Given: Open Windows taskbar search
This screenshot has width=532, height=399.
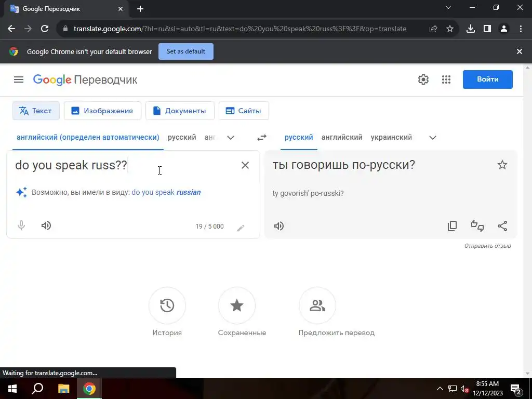Looking at the screenshot, I should (x=37, y=389).
